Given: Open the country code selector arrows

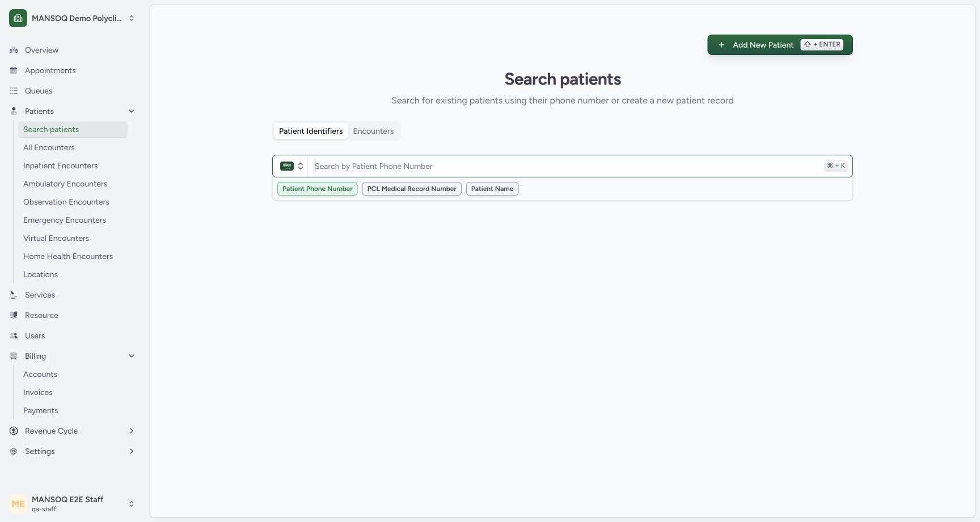Looking at the screenshot, I should (301, 166).
